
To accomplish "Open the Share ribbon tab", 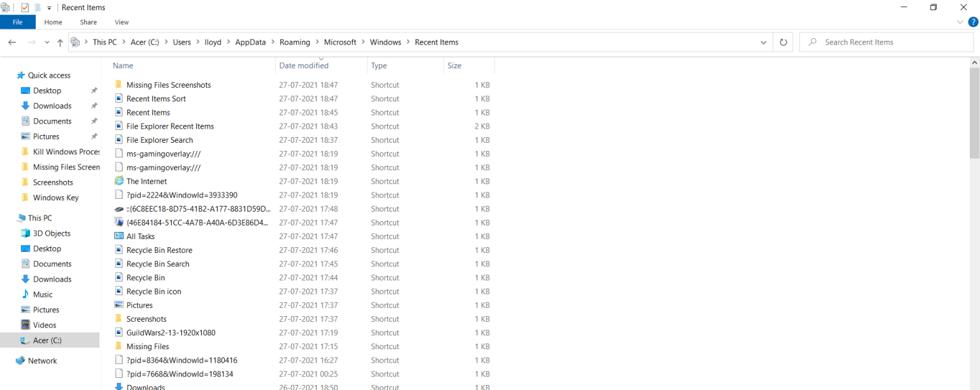I will pyautogui.click(x=88, y=22).
